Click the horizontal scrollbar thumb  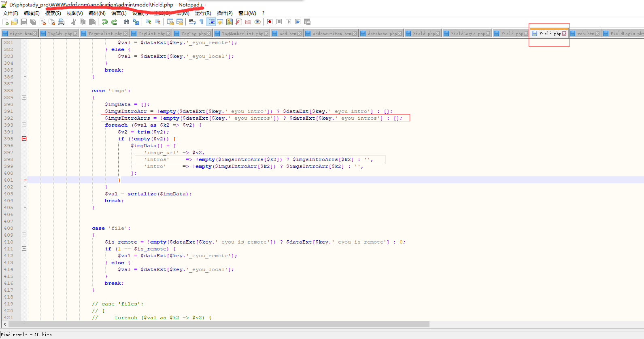(219, 324)
